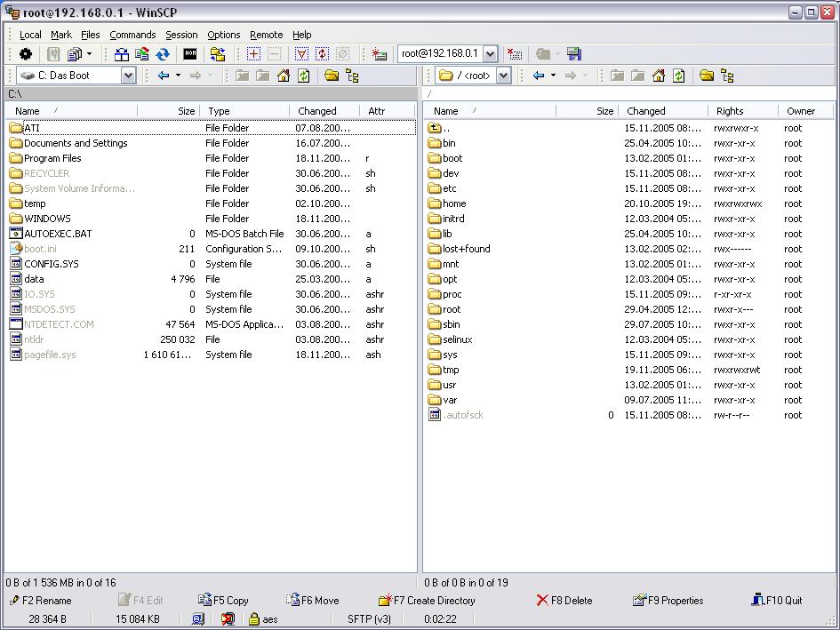Go to local home directory icon

point(284,76)
